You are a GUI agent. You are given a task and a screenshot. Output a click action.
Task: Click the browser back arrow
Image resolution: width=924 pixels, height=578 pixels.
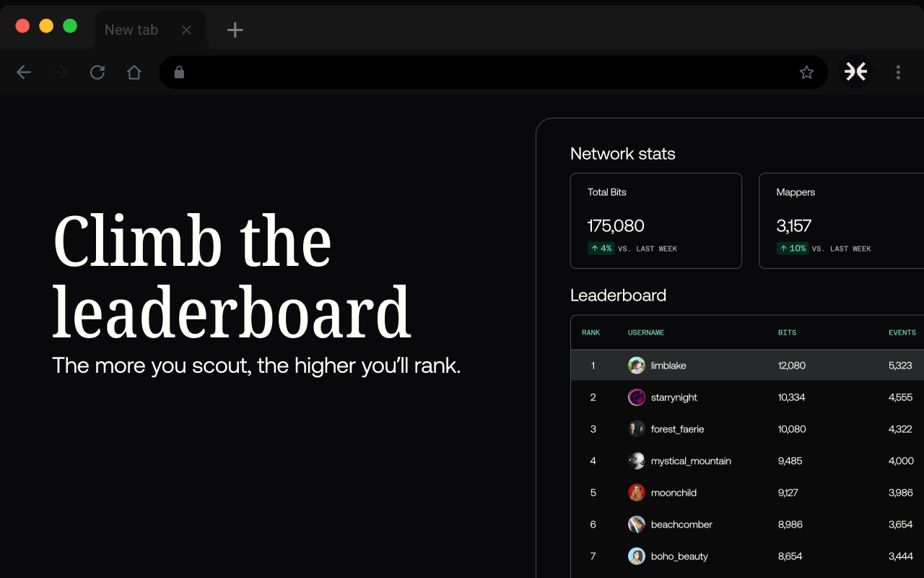(x=24, y=72)
